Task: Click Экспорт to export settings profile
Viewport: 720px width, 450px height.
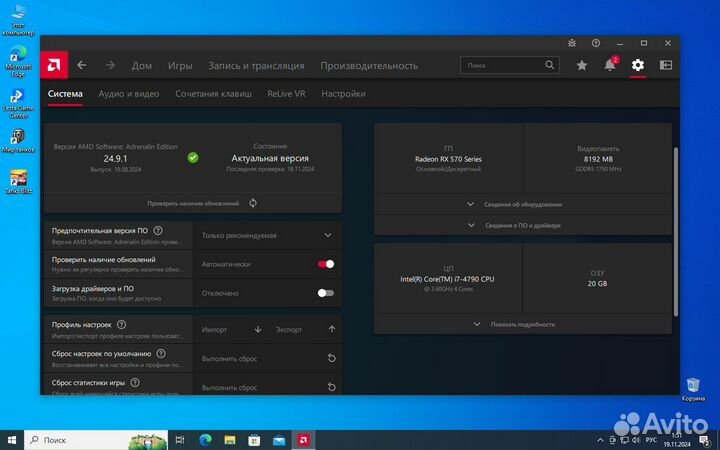Action: [289, 329]
